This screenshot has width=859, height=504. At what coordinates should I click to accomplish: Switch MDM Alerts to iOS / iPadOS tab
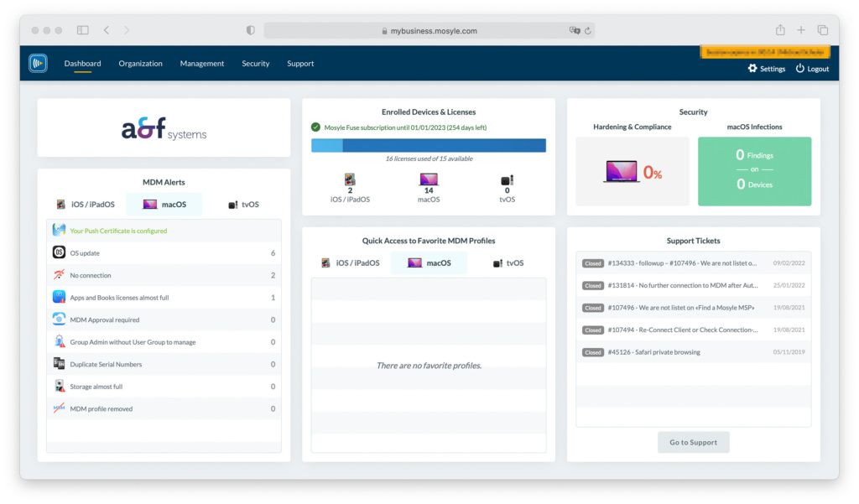(x=86, y=205)
